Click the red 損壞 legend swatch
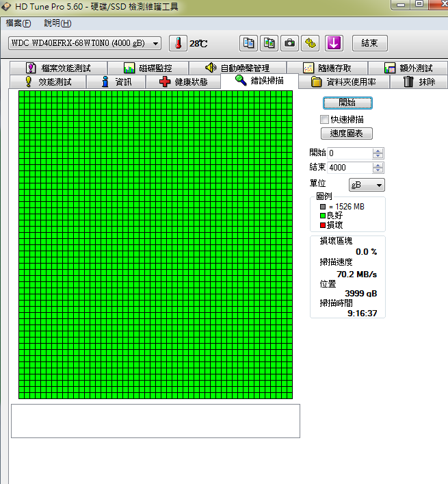This screenshot has height=484, width=448. click(323, 225)
